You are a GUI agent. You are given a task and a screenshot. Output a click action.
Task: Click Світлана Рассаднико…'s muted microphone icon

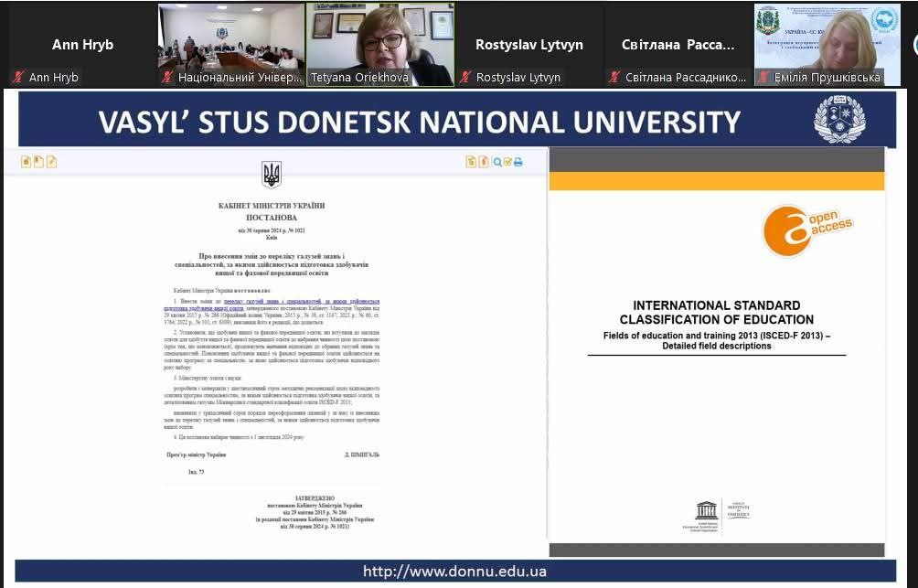click(x=614, y=77)
